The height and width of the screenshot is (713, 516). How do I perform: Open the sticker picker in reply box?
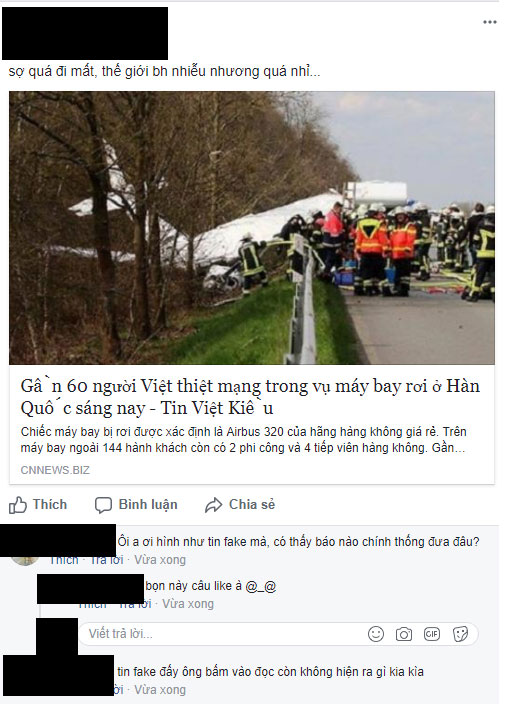point(460,634)
